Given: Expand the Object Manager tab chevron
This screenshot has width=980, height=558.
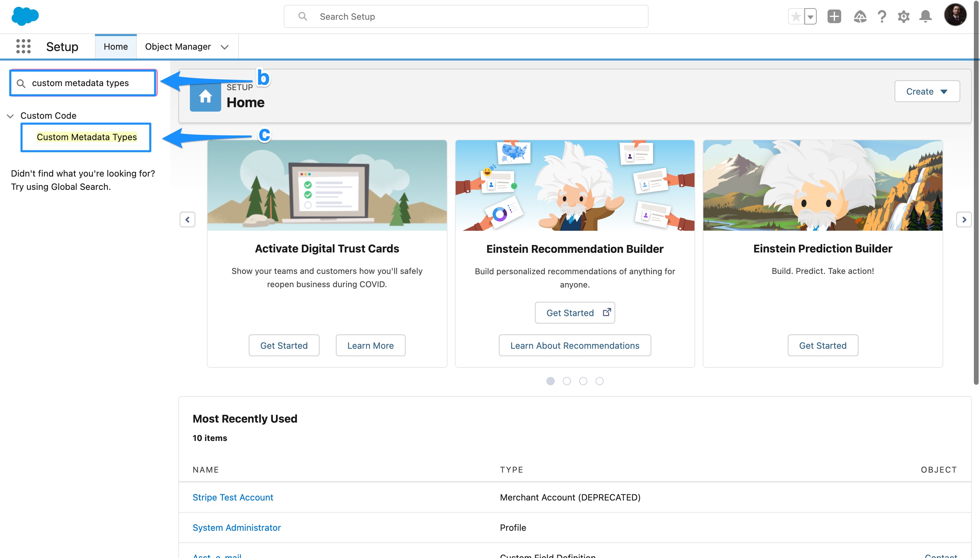Looking at the screenshot, I should 225,47.
